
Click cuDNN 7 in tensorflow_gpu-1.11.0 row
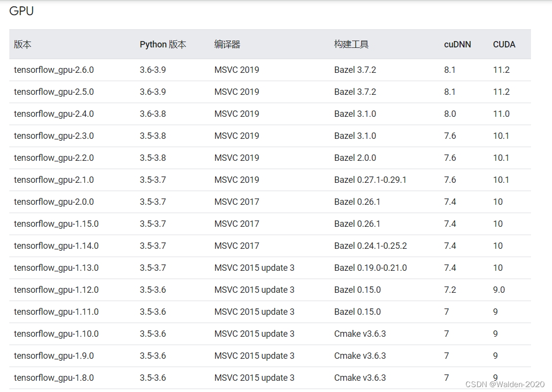coord(446,312)
